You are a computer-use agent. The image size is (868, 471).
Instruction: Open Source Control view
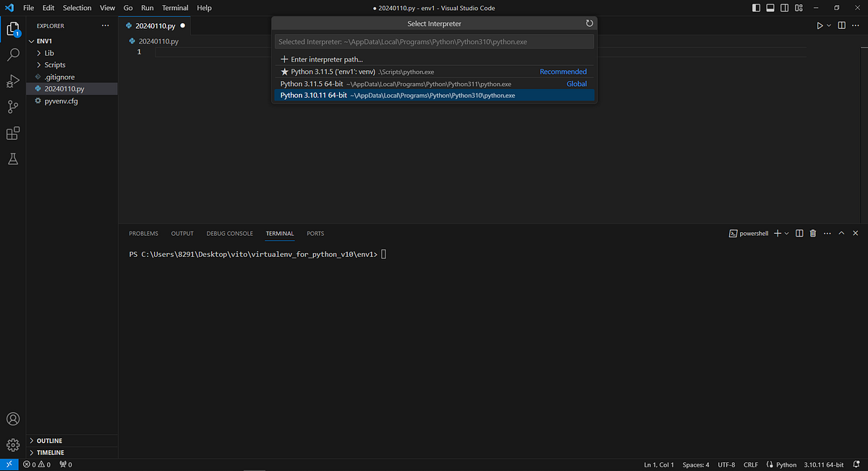coord(13,107)
